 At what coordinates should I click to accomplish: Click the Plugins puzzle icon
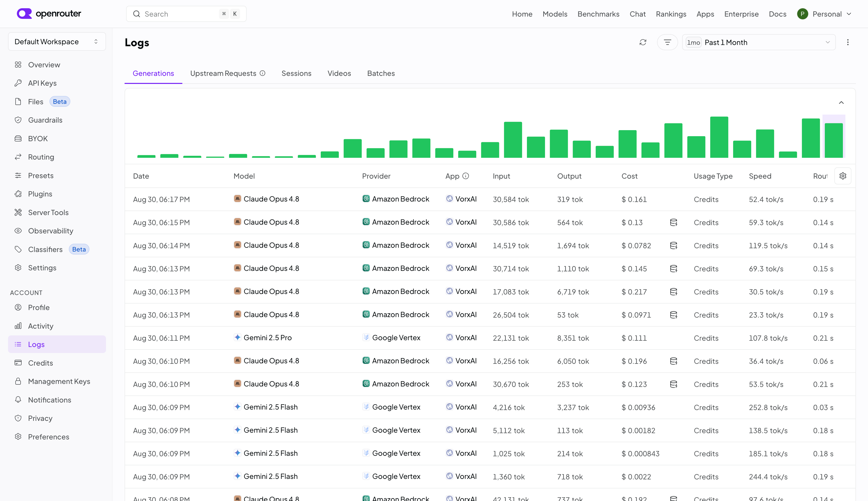(x=18, y=194)
